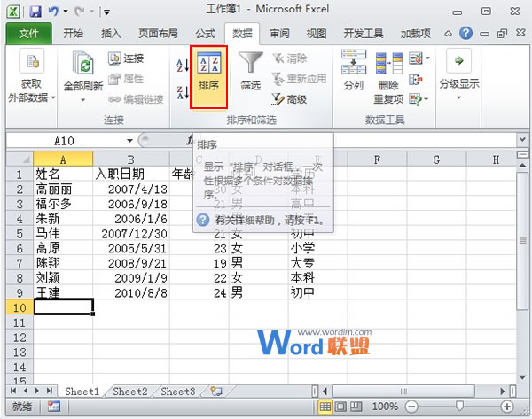Switch to the Sheet2 worksheet tab
The height and width of the screenshot is (419, 532).
tap(129, 391)
